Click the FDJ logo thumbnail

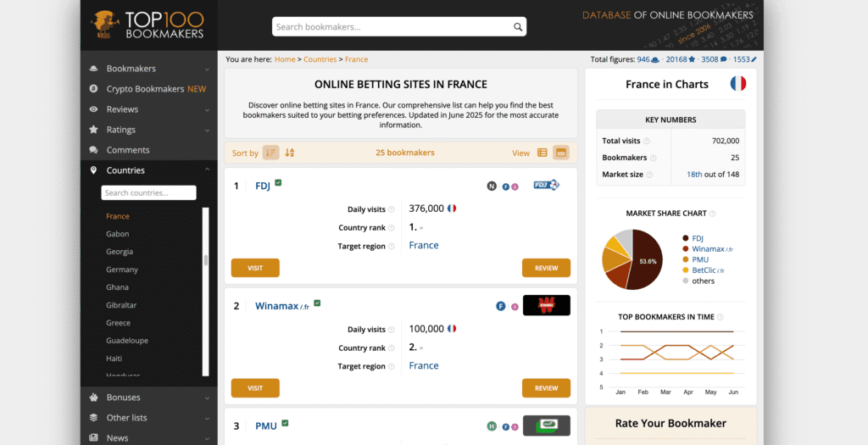[547, 185]
